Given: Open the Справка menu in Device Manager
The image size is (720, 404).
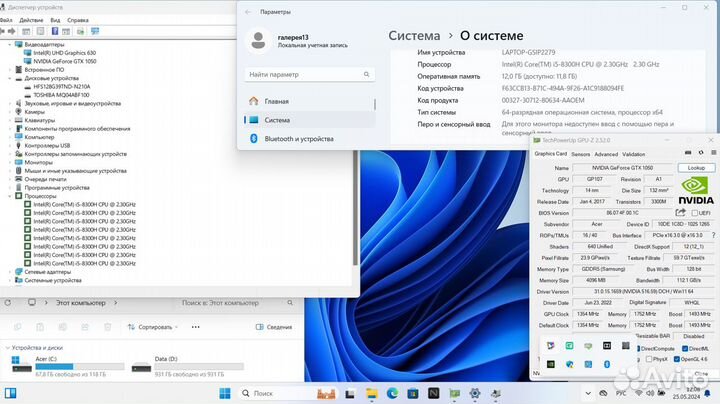Looking at the screenshot, I should coord(78,20).
